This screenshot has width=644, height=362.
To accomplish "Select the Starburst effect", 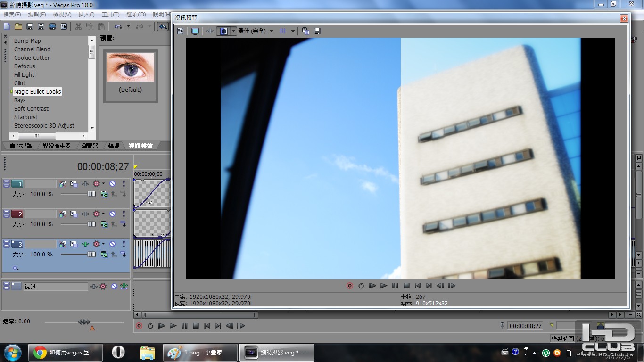I will pyautogui.click(x=26, y=117).
